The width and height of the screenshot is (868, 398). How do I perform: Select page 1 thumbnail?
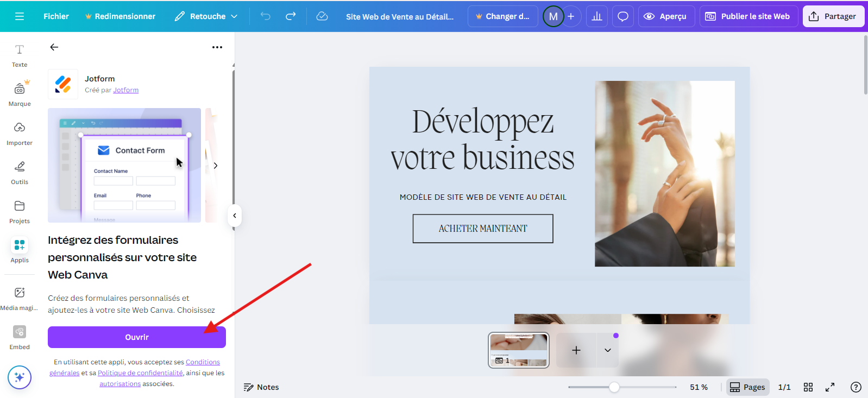519,350
